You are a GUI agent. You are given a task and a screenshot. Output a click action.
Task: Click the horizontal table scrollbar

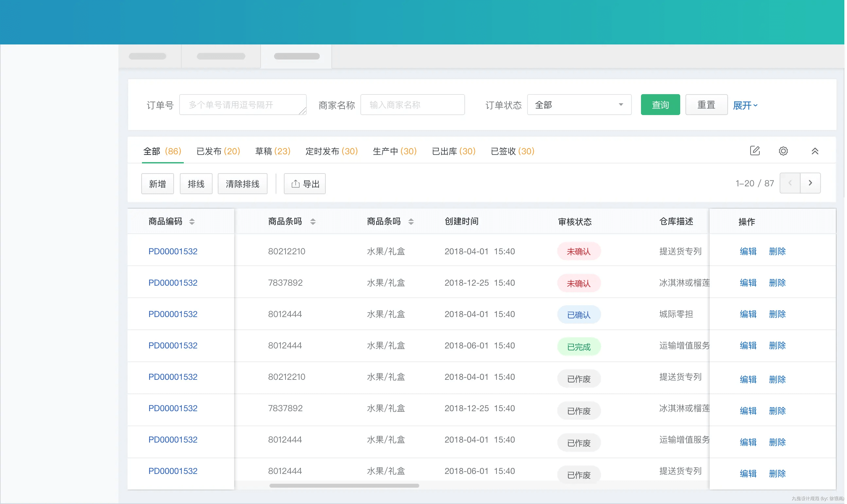(344, 486)
